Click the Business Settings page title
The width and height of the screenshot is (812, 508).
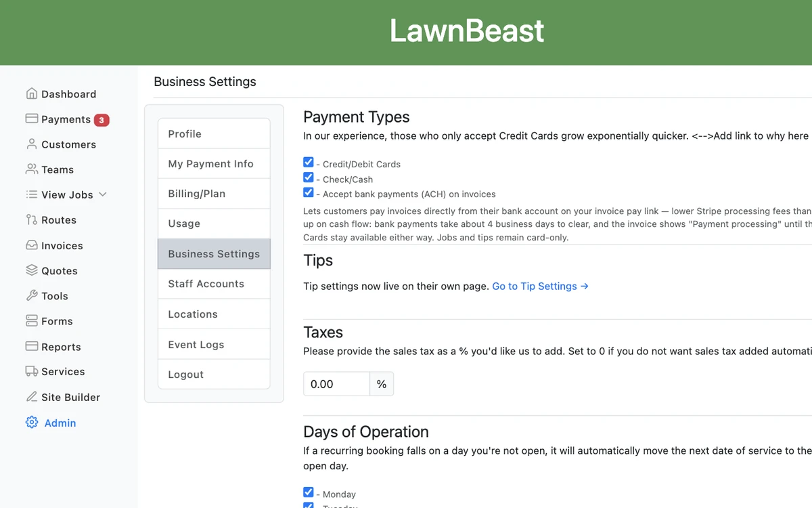pyautogui.click(x=205, y=82)
